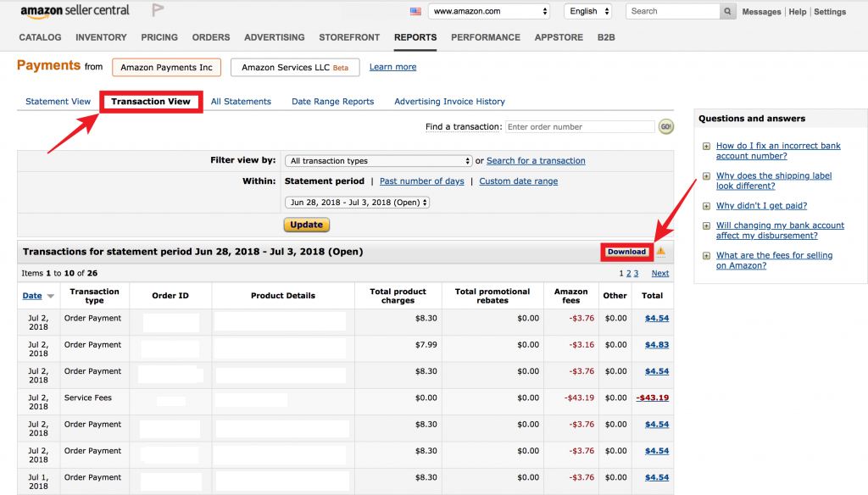Open the Advertising Invoice History tab
This screenshot has height=495, width=868.
pyautogui.click(x=449, y=102)
